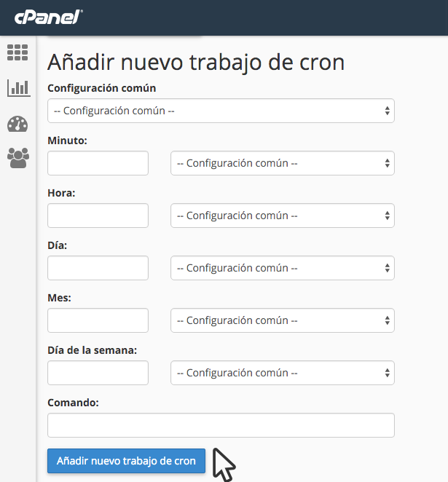Focus the Día de la semana text field
Image resolution: width=448 pixels, height=482 pixels.
coord(98,373)
